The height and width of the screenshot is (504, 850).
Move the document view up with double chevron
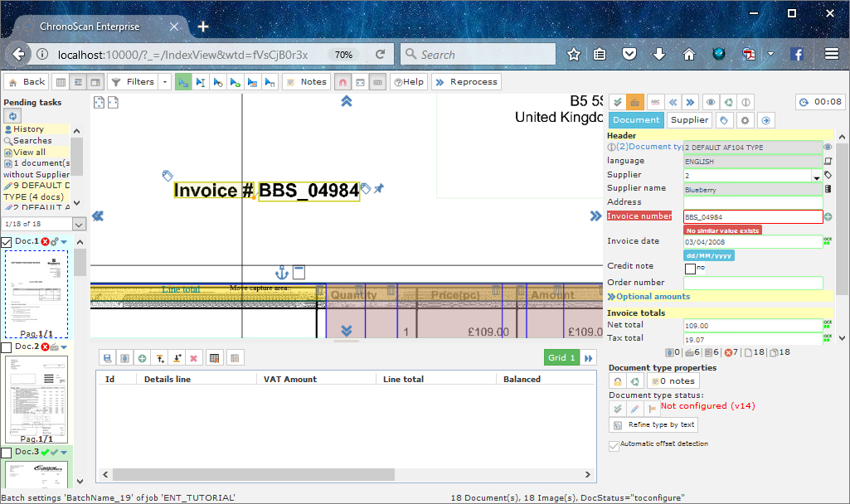coord(347,101)
